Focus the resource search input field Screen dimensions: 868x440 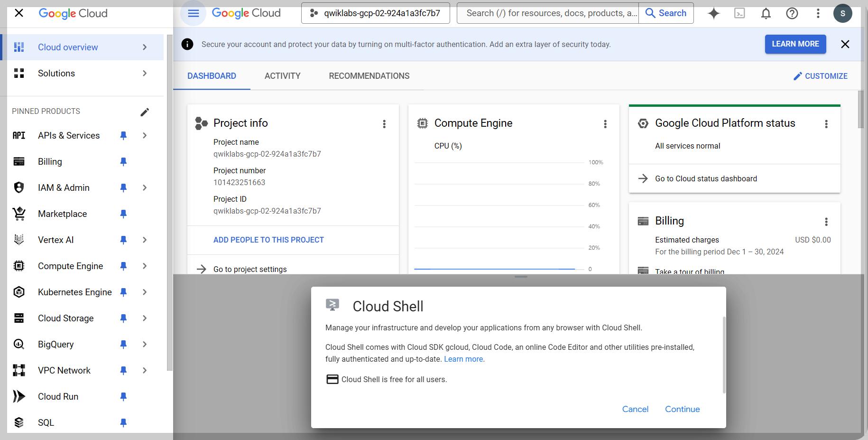coord(548,13)
